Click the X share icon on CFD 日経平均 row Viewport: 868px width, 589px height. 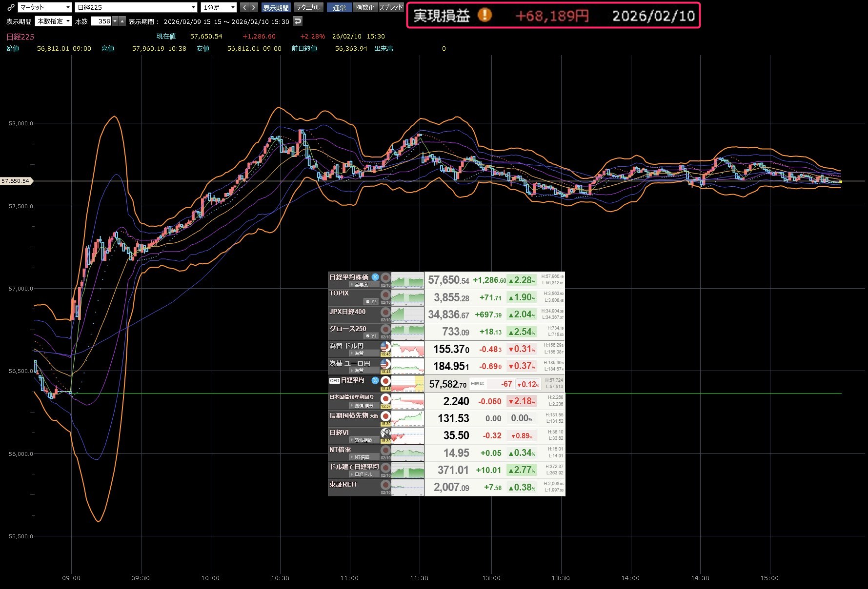[375, 380]
